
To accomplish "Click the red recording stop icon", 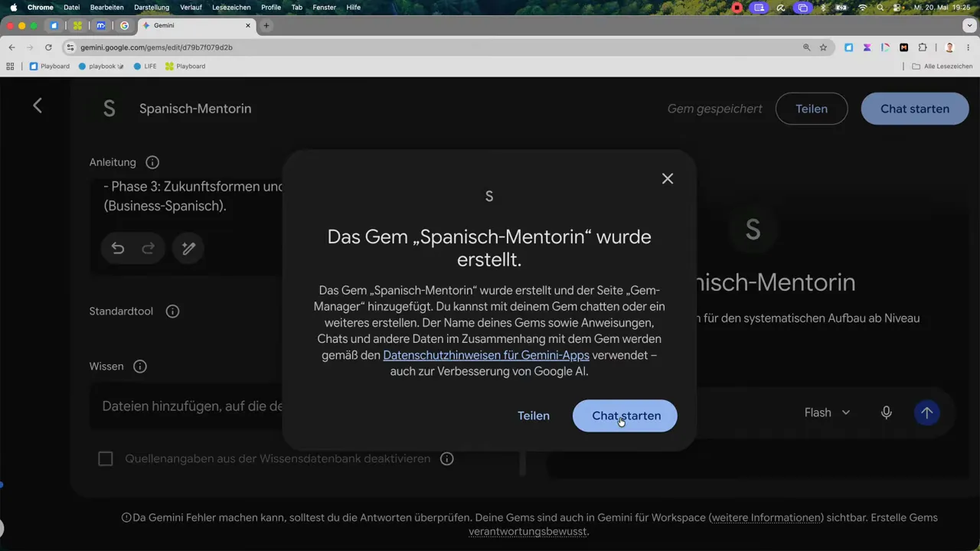I will pos(737,7).
